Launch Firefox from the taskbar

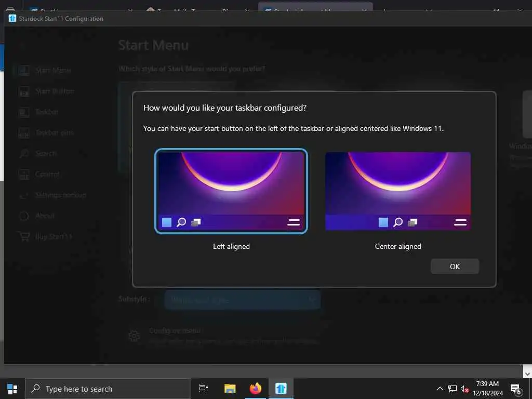256,389
